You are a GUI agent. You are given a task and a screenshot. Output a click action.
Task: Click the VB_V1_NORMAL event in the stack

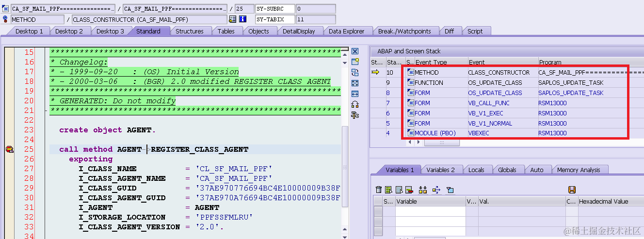pos(490,123)
